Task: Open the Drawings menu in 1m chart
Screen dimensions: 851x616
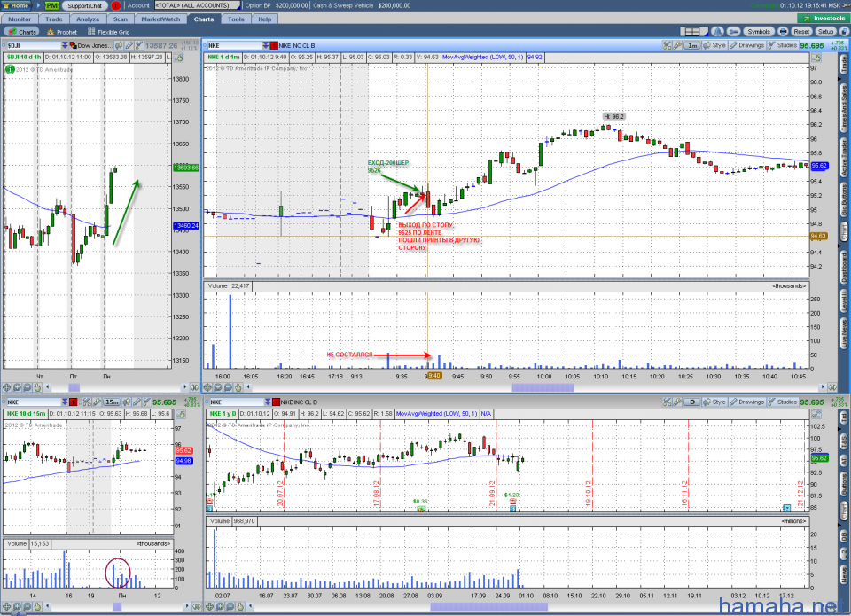Action: pyautogui.click(x=747, y=45)
